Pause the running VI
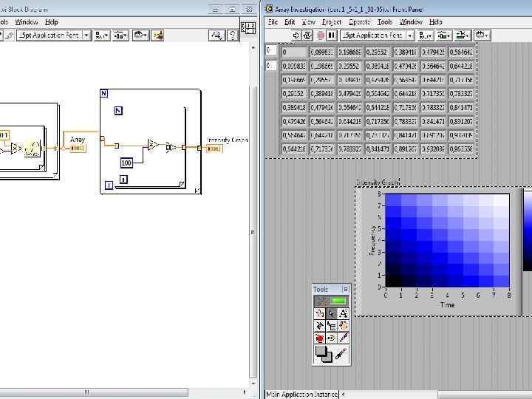532x399 pixels. point(332,35)
